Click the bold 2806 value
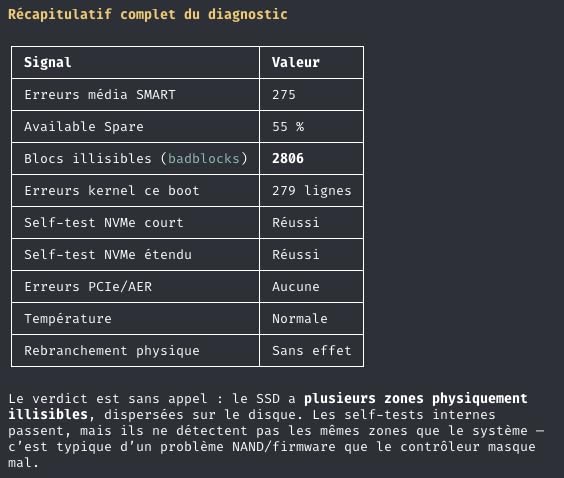Screen dimensions: 564x478 click(x=288, y=159)
